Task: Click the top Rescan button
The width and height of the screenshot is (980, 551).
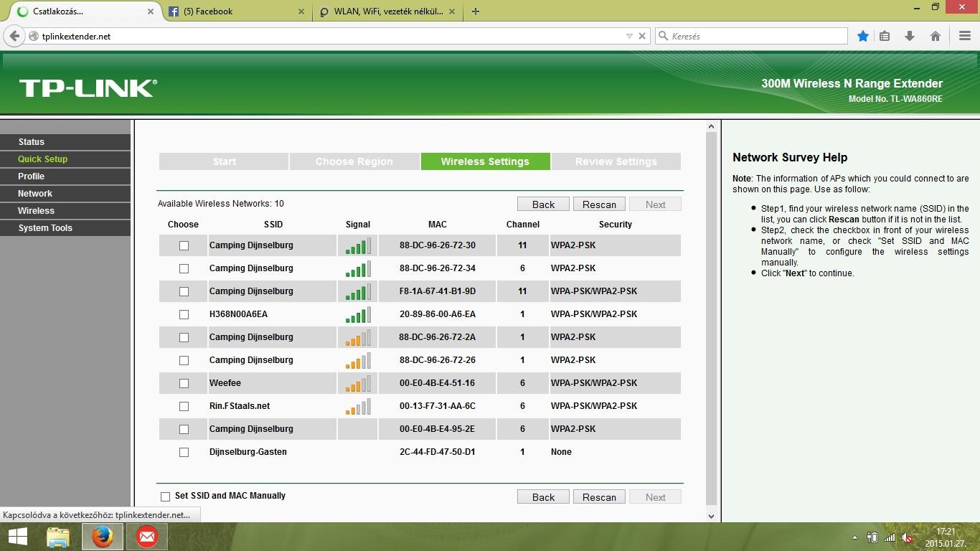Action: [x=599, y=204]
